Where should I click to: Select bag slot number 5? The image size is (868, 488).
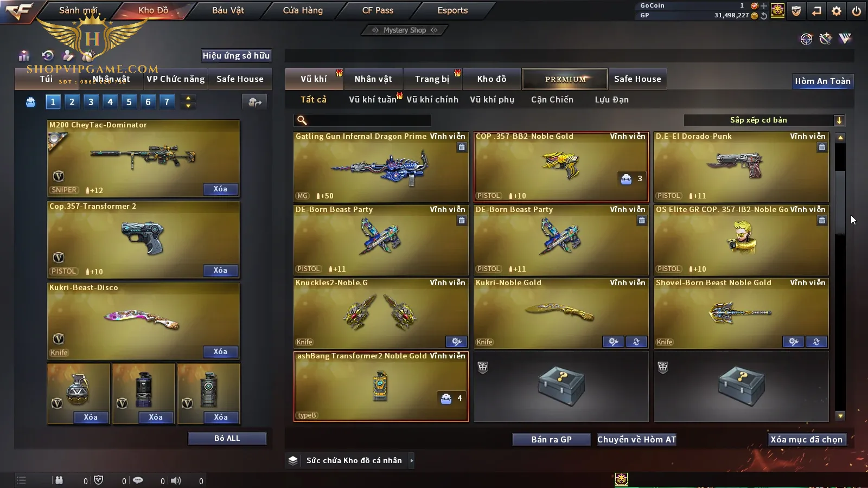[x=129, y=101]
